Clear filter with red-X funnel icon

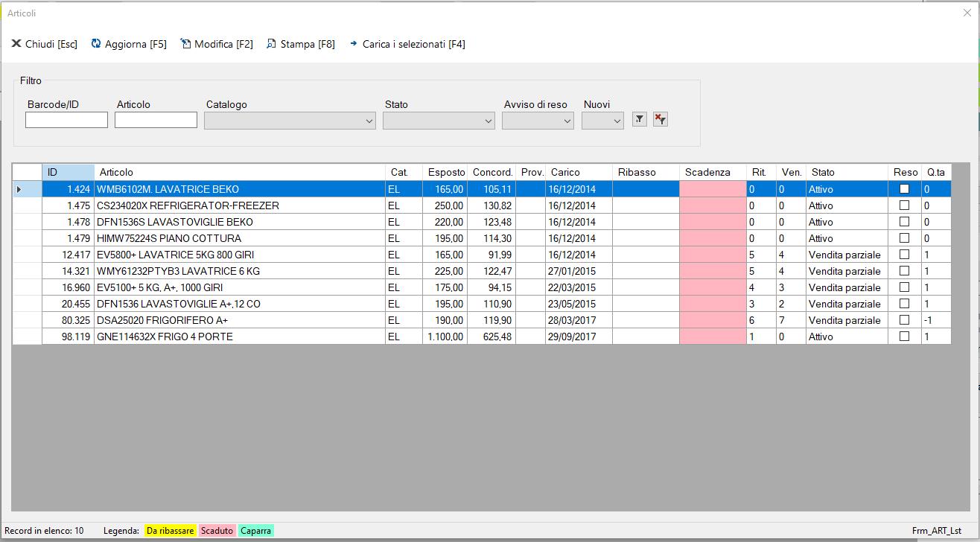point(660,119)
